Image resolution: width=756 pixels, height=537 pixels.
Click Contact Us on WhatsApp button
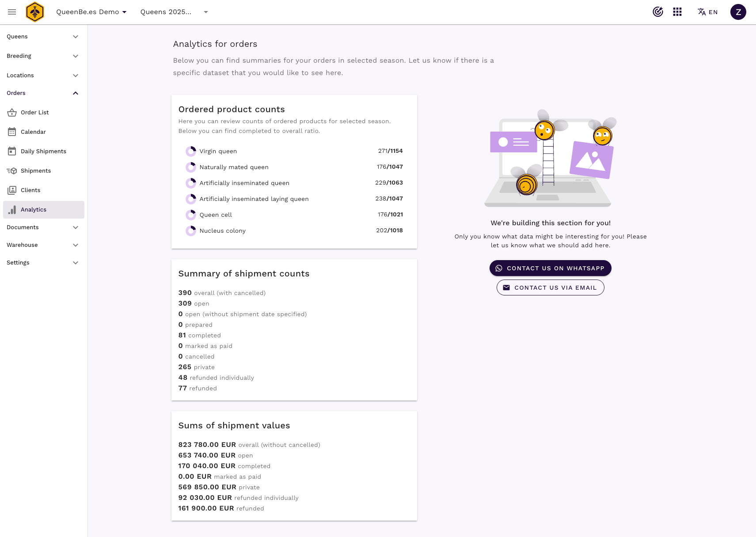tap(550, 268)
